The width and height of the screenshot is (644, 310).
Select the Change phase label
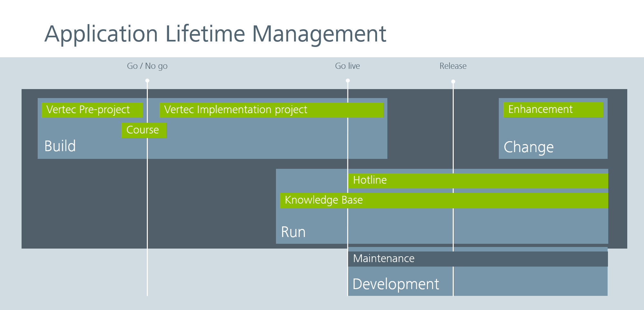tap(528, 147)
